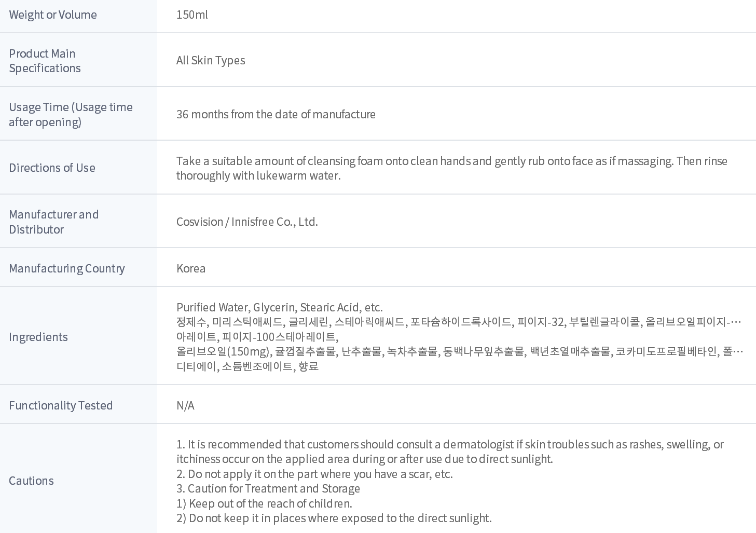Click the Purified Water, Glycerin, Stearic Acid line

[x=279, y=307]
